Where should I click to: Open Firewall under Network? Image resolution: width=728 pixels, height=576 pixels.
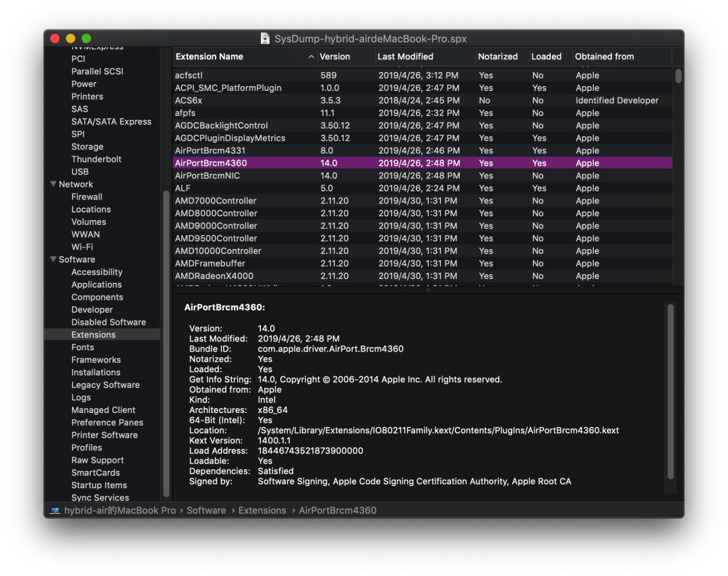pos(87,197)
